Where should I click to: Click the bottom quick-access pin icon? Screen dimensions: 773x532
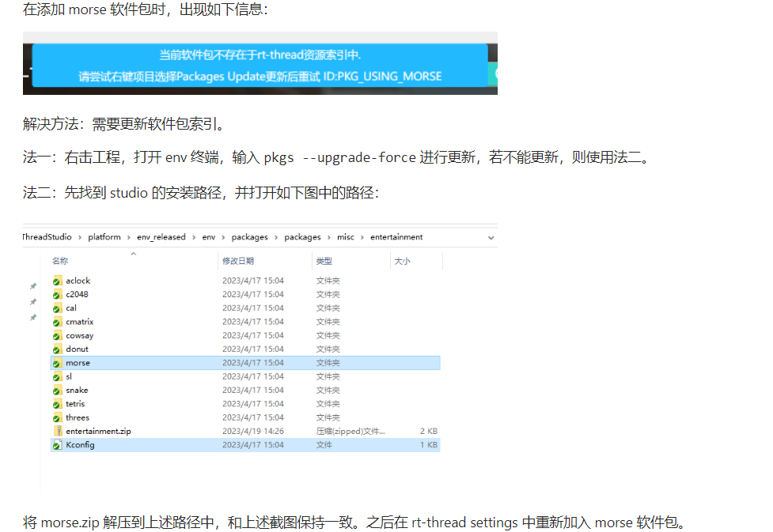coord(33,318)
